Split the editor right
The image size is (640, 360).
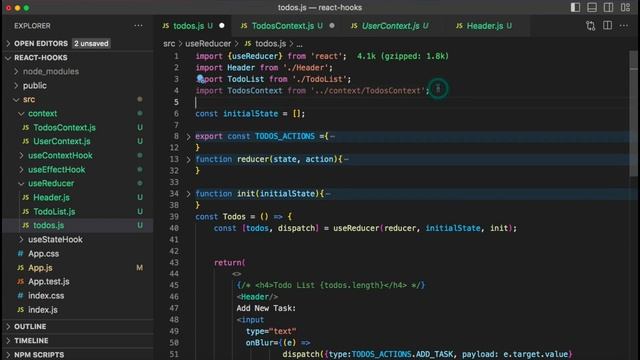(607, 25)
